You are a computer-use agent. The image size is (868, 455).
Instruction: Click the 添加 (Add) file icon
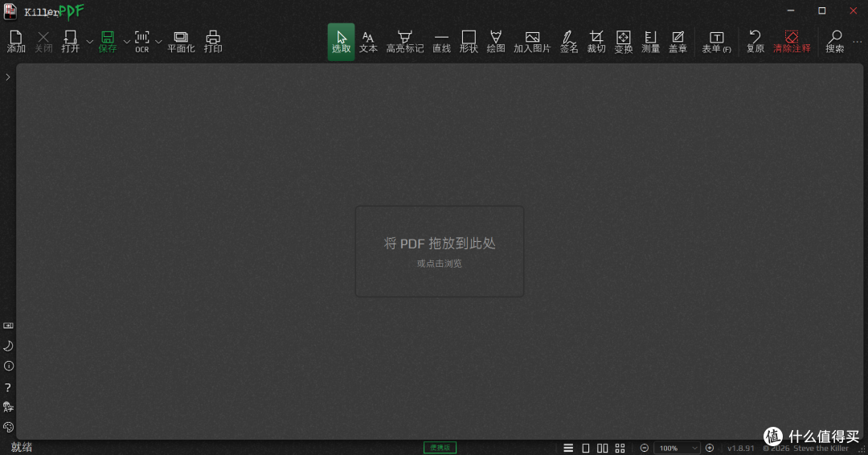tap(16, 42)
